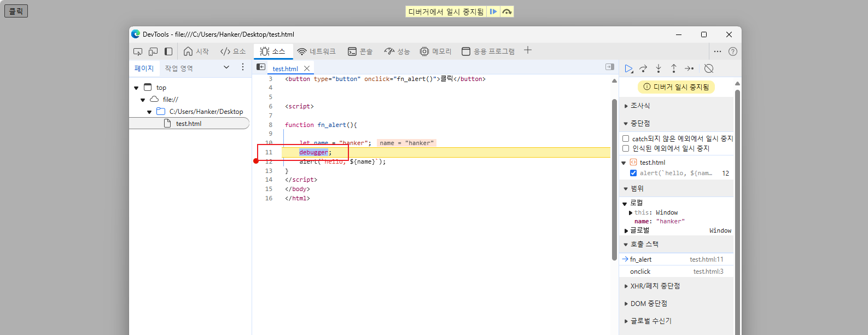Step into next function call
Screen dimensions: 868x335
(659, 68)
